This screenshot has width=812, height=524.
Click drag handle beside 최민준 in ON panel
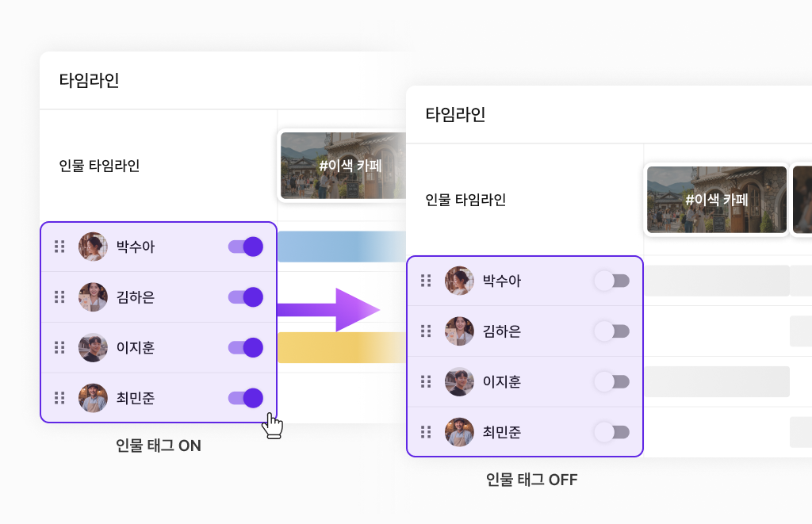(x=59, y=398)
